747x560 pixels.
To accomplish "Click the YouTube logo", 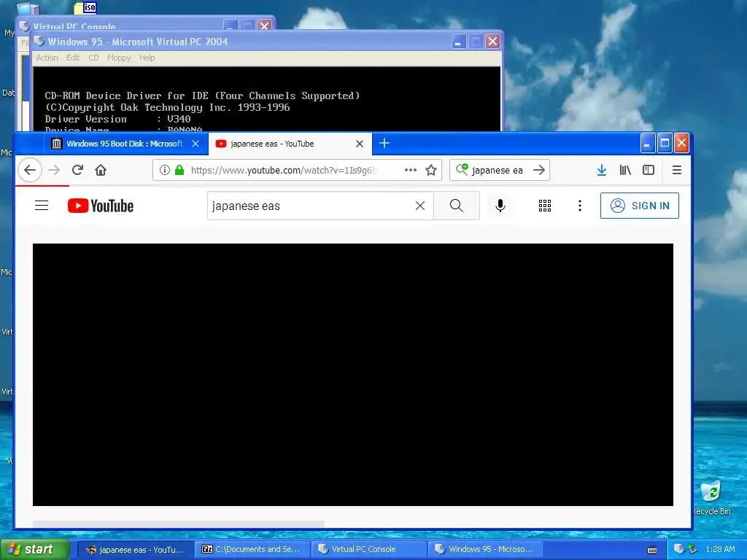I will (x=101, y=206).
